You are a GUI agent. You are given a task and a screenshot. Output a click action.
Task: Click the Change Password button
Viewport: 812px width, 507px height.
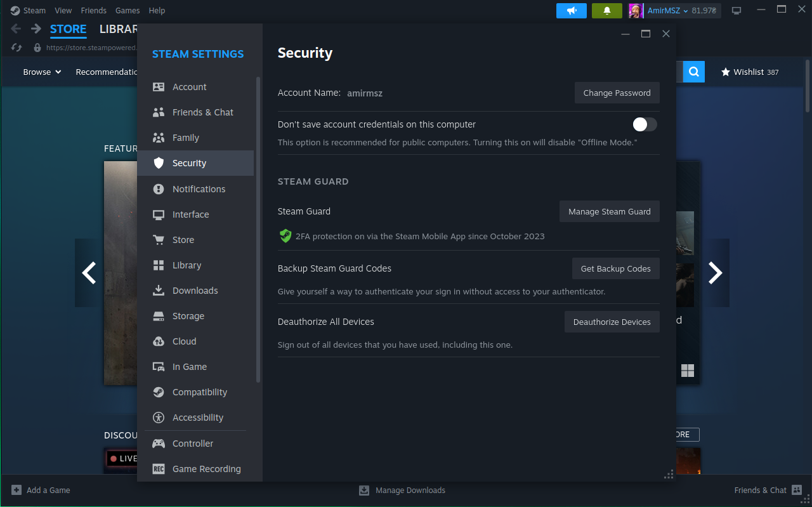tap(617, 93)
